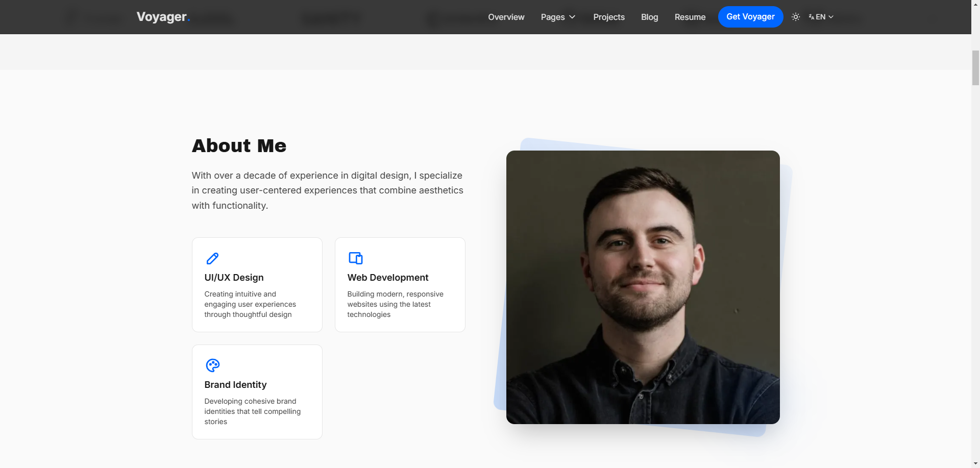Navigate to Blog in the top menu

pyautogui.click(x=649, y=17)
